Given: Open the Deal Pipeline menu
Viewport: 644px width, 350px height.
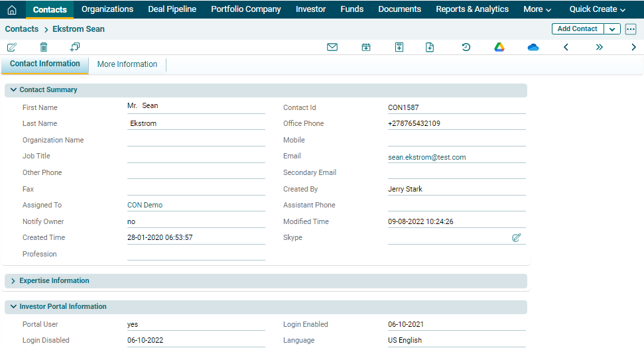Looking at the screenshot, I should 172,9.
